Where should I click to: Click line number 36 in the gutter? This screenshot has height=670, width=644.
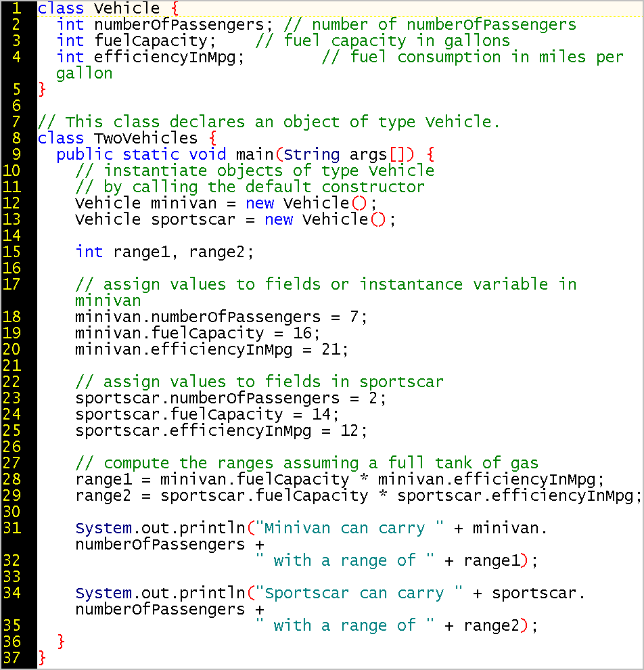[11, 642]
